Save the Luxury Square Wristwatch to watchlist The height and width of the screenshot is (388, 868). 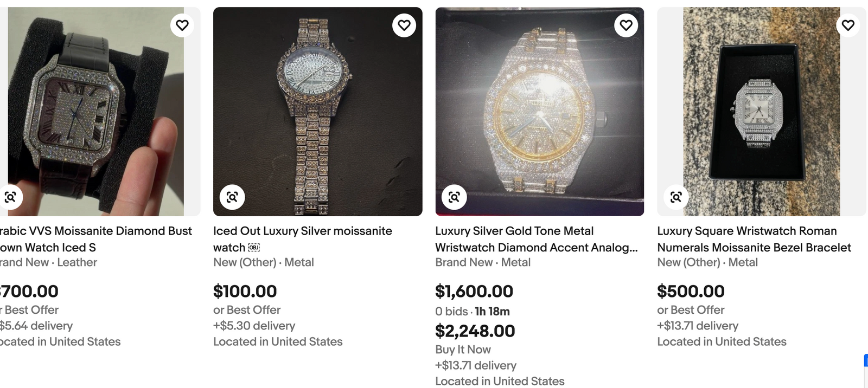pyautogui.click(x=848, y=25)
